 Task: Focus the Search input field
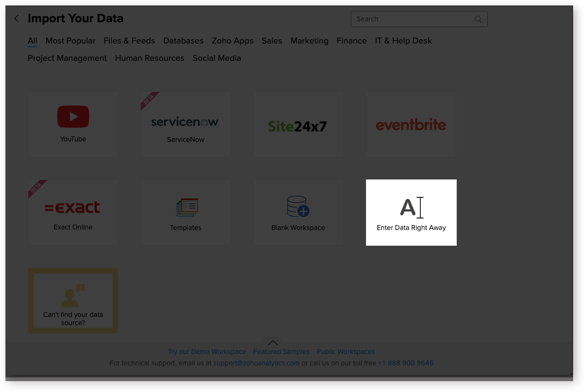pos(419,19)
